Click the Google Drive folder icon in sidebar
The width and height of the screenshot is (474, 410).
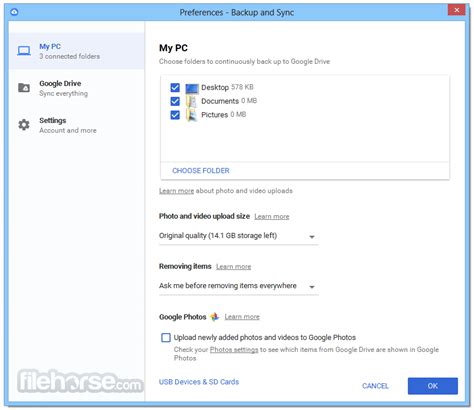click(x=24, y=88)
